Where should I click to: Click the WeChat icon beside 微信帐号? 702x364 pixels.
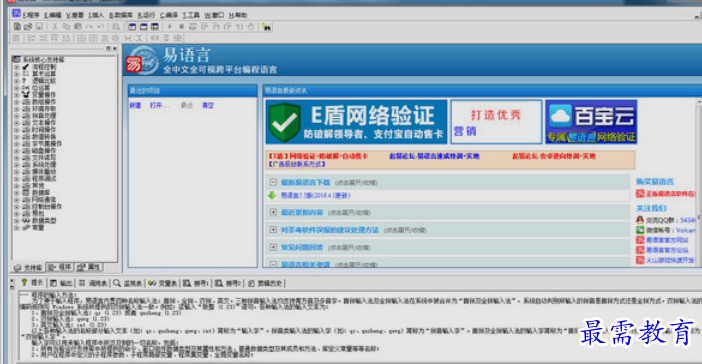click(x=640, y=230)
